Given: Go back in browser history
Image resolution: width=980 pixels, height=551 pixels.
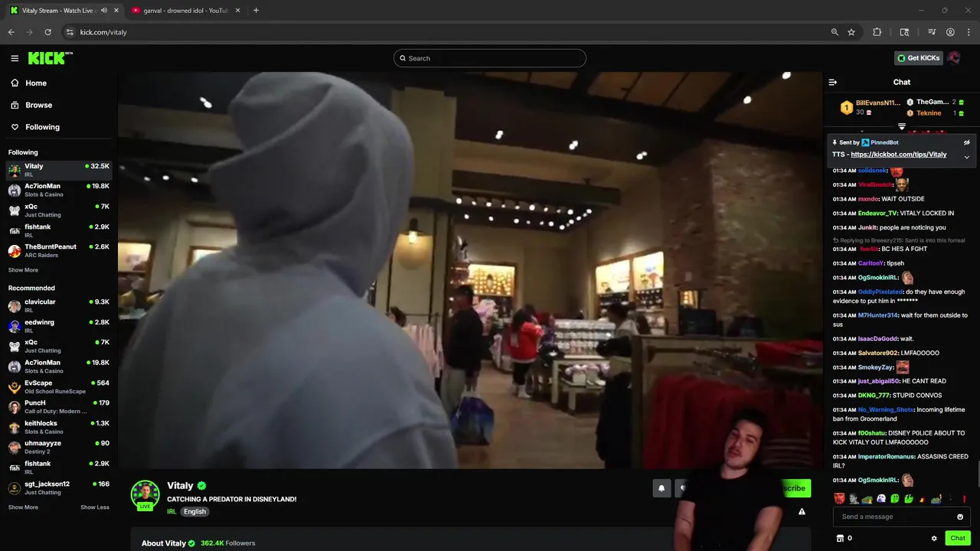Looking at the screenshot, I should tap(11, 32).
